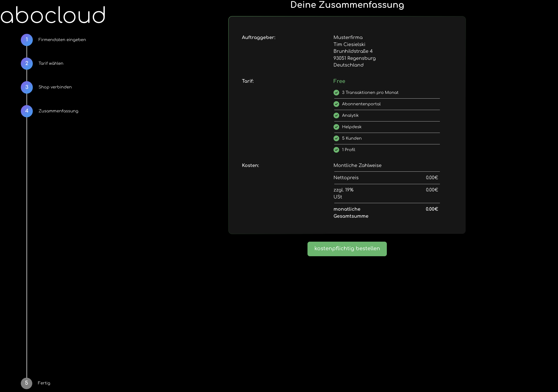Go to Firmendaten eingeben step
The width and height of the screenshot is (558, 392).
[x=62, y=40]
